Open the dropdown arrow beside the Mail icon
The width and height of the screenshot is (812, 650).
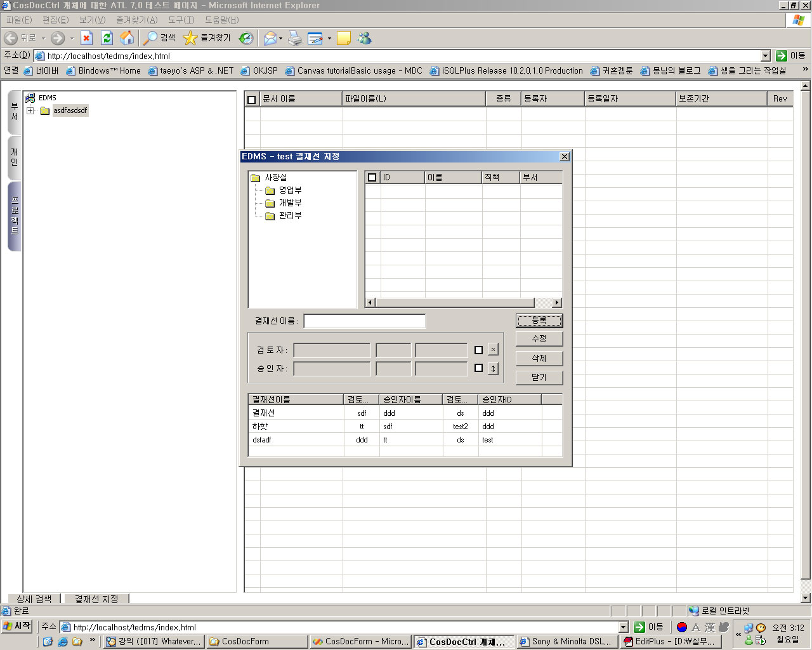click(x=281, y=39)
